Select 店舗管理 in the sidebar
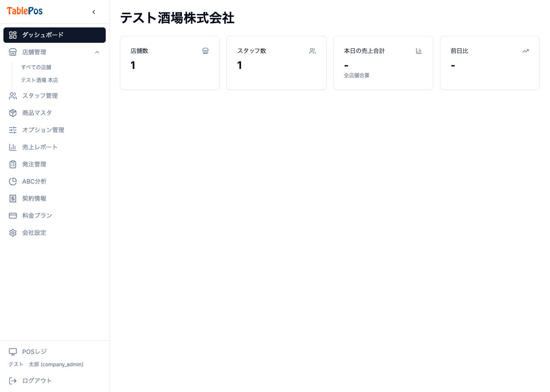This screenshot has height=392, width=550. (54, 52)
